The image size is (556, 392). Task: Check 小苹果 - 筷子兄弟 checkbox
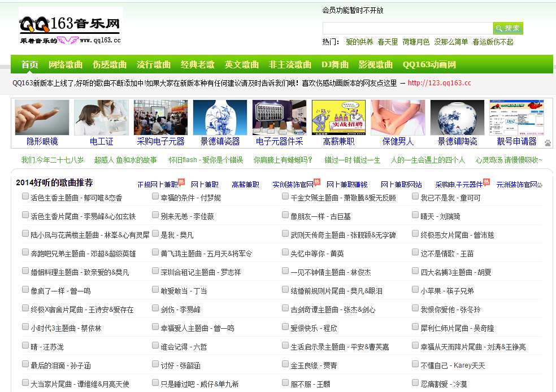pos(415,289)
